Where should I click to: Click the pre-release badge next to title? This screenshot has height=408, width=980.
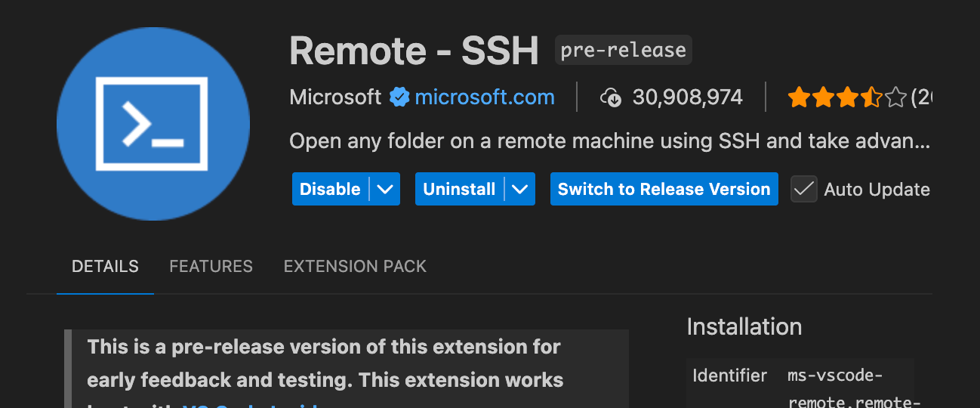[623, 51]
